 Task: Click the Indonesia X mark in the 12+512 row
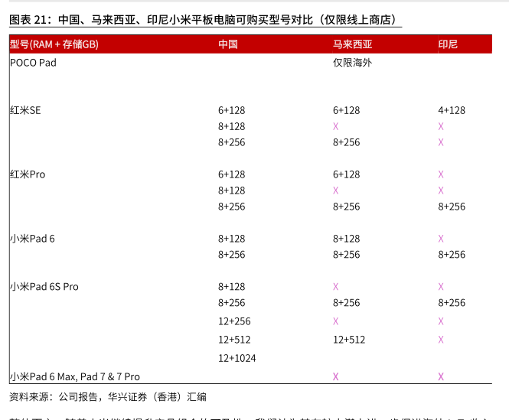pyautogui.click(x=441, y=340)
